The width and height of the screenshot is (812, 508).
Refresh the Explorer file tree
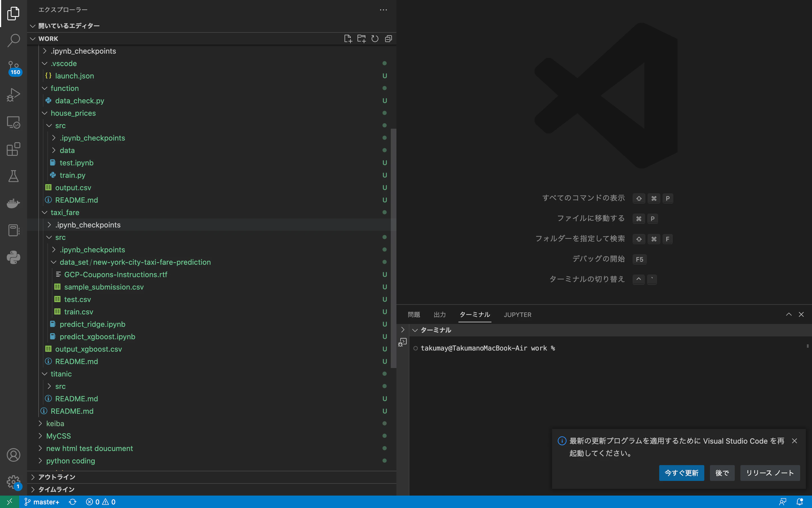[375, 39]
